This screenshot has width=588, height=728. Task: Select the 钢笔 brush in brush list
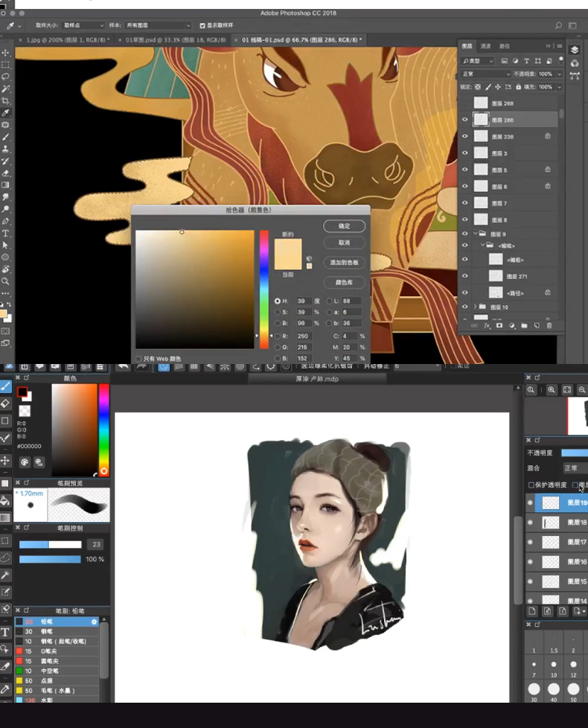(57, 631)
